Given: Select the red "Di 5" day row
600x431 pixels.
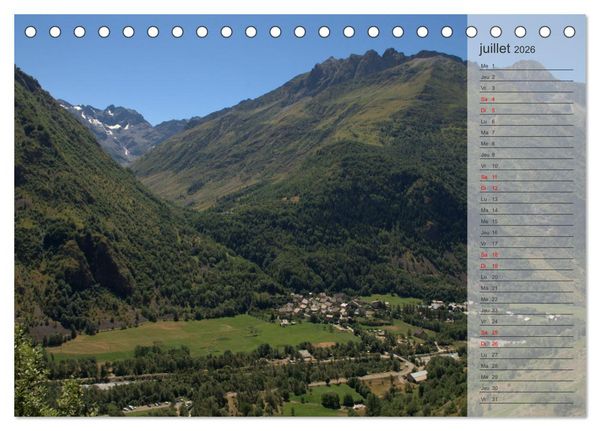Looking at the screenshot, I should point(527,110).
